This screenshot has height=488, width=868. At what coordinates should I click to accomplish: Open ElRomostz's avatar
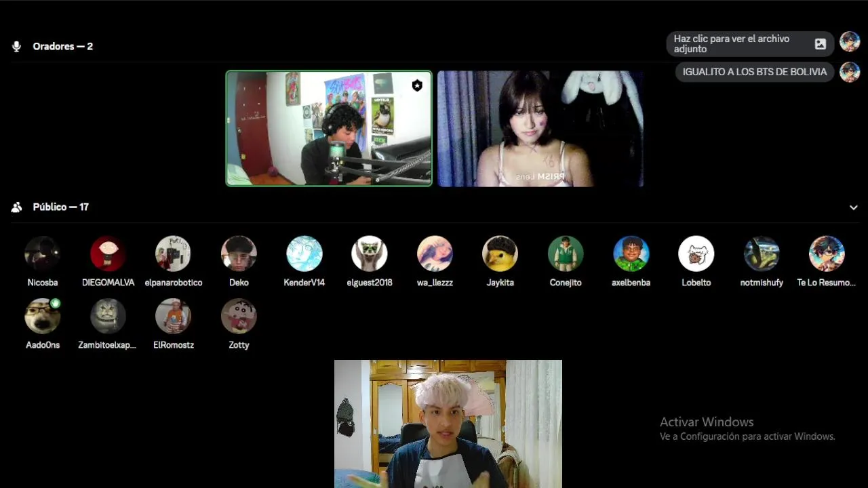tap(173, 316)
